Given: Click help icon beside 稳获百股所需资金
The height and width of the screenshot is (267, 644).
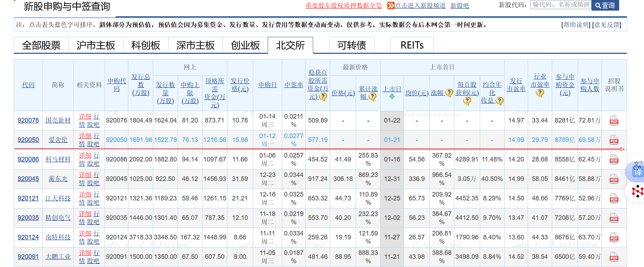Looking at the screenshot, I should click(x=323, y=97).
